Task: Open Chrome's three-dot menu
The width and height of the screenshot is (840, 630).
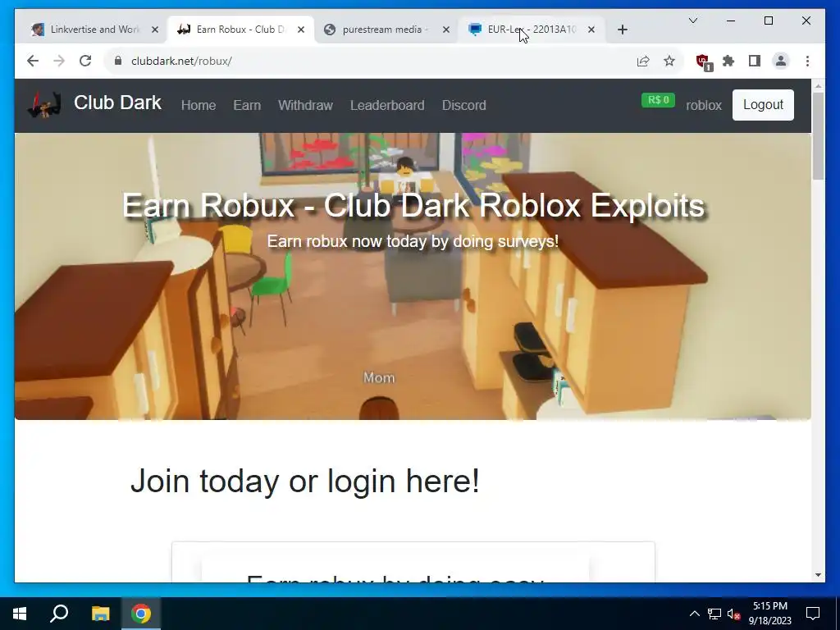Action: [x=807, y=61]
